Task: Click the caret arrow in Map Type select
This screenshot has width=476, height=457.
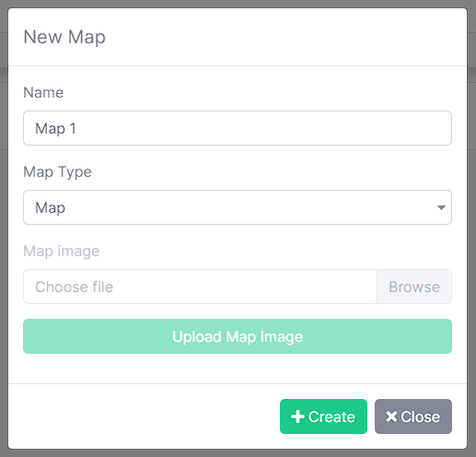Action: 441,208
